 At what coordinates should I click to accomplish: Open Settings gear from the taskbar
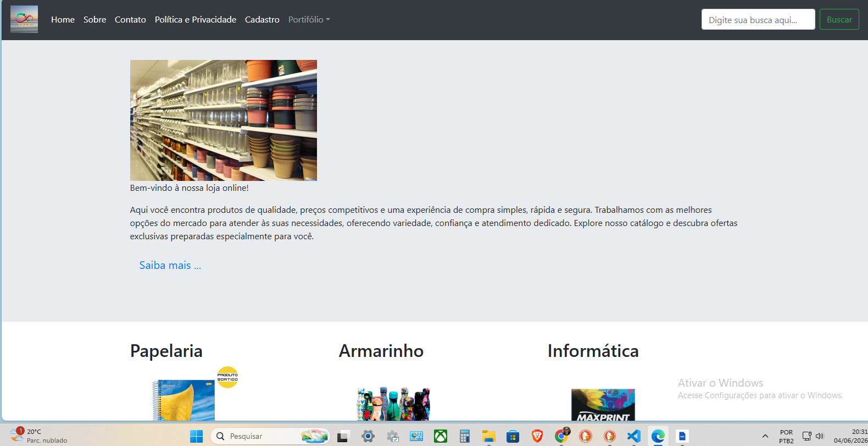point(368,436)
